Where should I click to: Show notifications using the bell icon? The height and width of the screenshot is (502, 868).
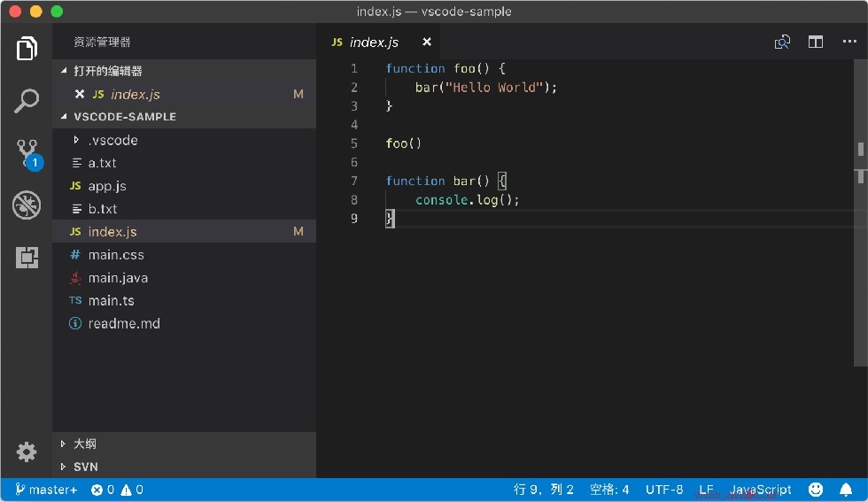click(846, 490)
